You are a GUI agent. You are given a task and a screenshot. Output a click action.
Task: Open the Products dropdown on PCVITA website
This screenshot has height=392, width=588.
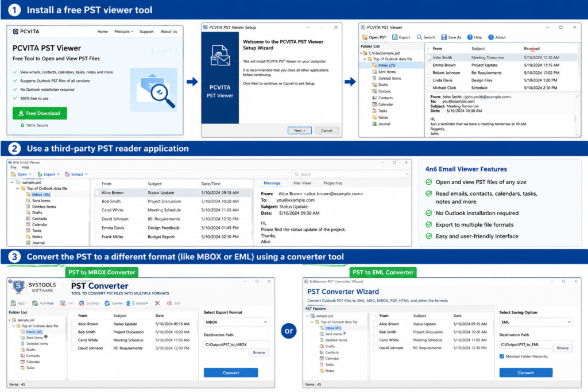point(124,32)
